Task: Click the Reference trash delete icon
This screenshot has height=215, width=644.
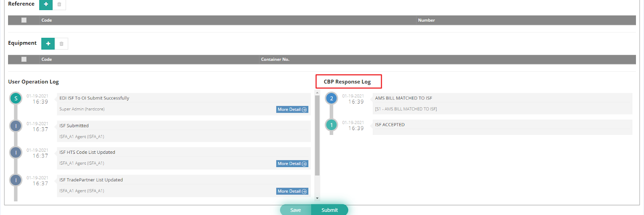Action: [59, 4]
